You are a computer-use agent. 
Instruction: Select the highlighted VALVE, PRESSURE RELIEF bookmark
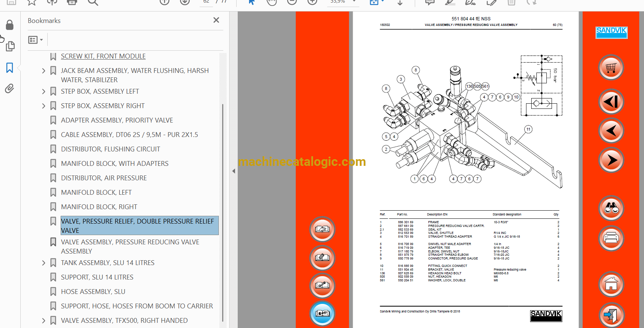140,226
